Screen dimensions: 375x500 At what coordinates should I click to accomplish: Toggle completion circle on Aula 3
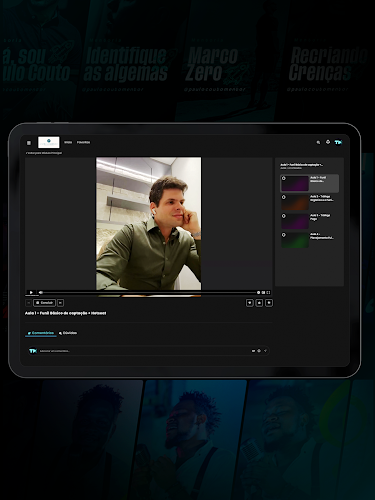[x=284, y=216]
